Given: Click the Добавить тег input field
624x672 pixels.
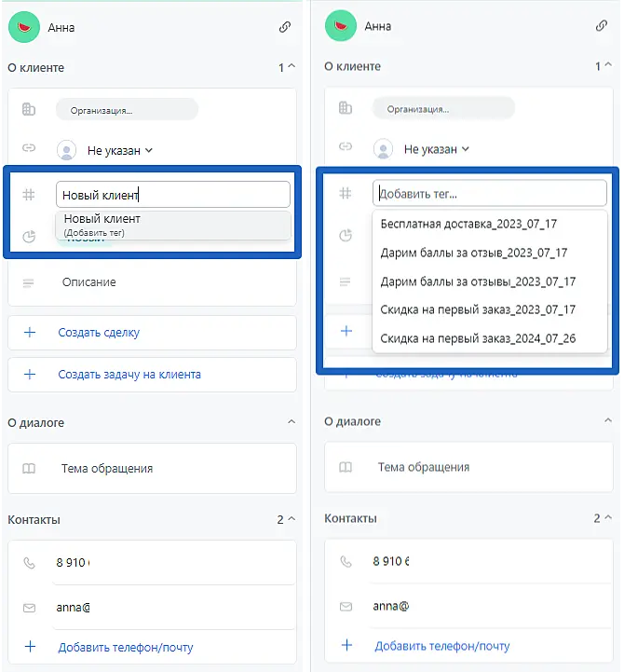Looking at the screenshot, I should [489, 194].
